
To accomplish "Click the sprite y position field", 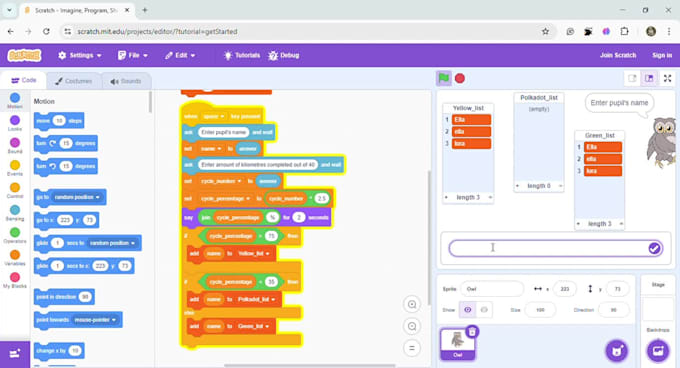I will click(x=618, y=289).
